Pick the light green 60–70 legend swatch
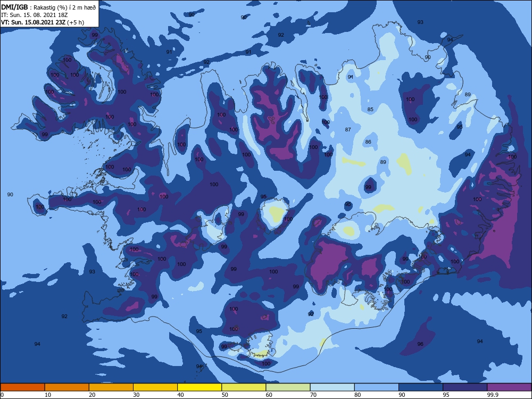 (x=288, y=387)
